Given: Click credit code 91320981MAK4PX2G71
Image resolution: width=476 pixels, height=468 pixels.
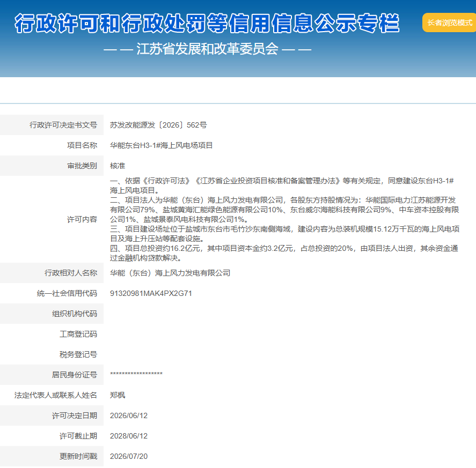Looking at the screenshot, I should point(151,293).
